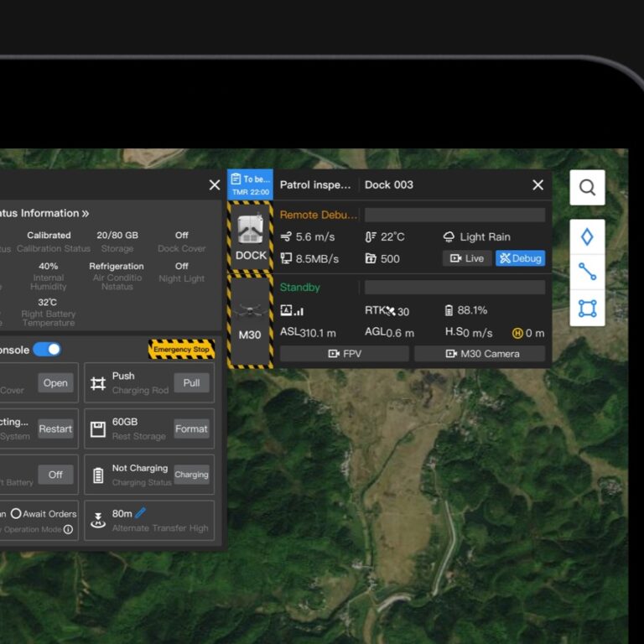
Task: Click the Light Rain weather icon
Action: 449,237
